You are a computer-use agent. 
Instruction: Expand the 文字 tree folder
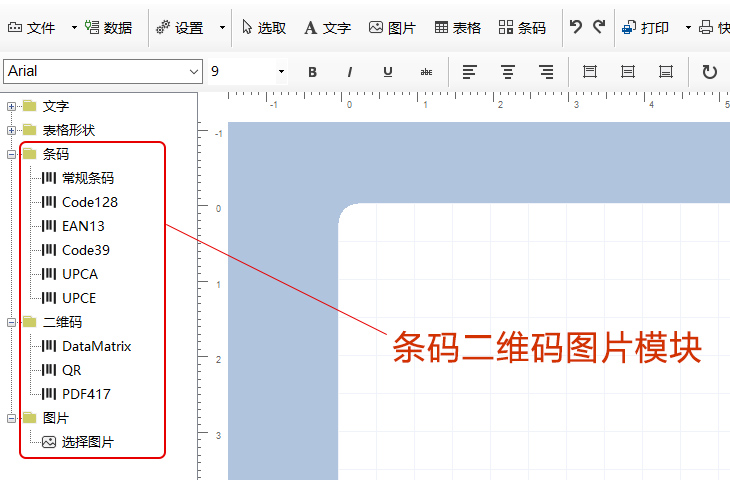pyautogui.click(x=12, y=106)
